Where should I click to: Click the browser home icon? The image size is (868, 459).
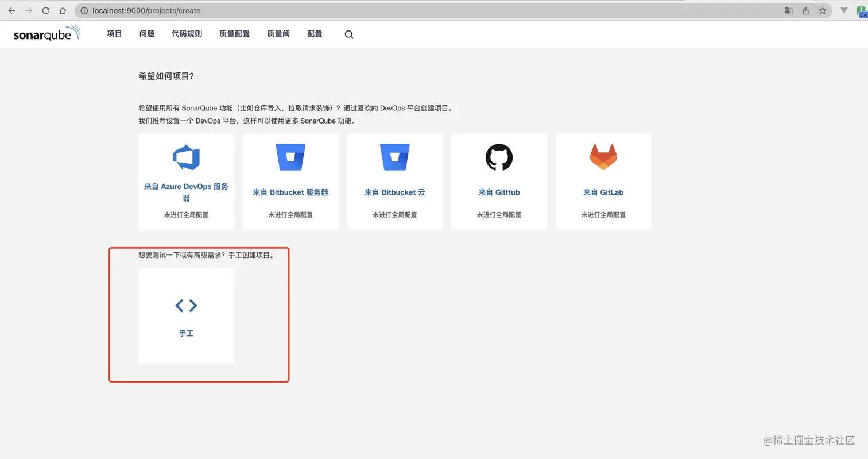point(63,10)
